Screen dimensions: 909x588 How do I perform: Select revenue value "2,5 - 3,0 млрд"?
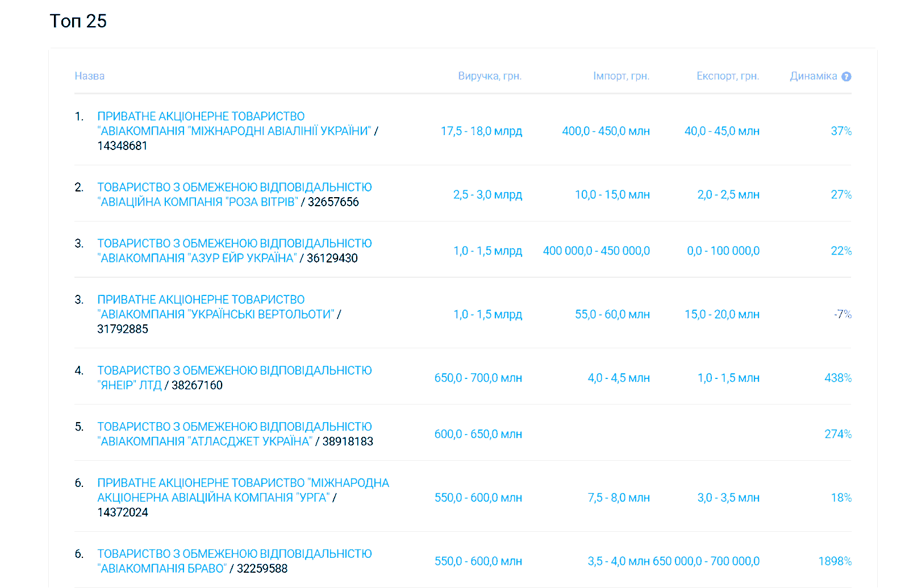(487, 195)
